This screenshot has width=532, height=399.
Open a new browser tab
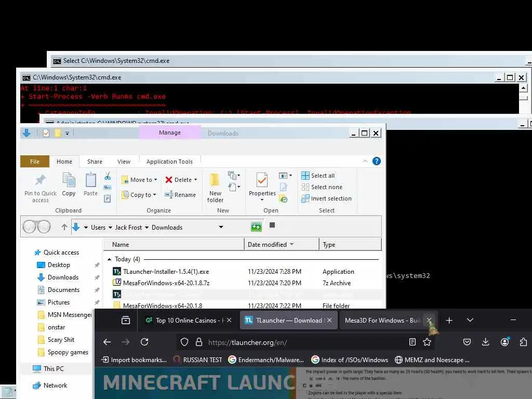449,320
